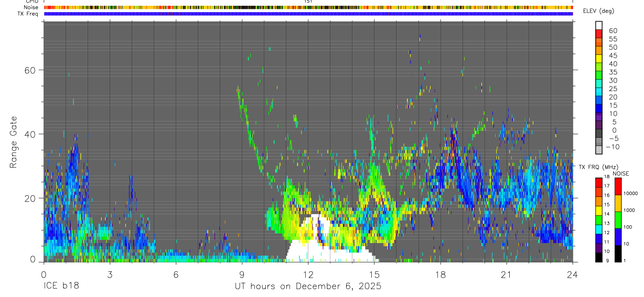Click the 60 tick label on the Range Gate axis
This screenshot has width=644, height=297.
pos(30,70)
